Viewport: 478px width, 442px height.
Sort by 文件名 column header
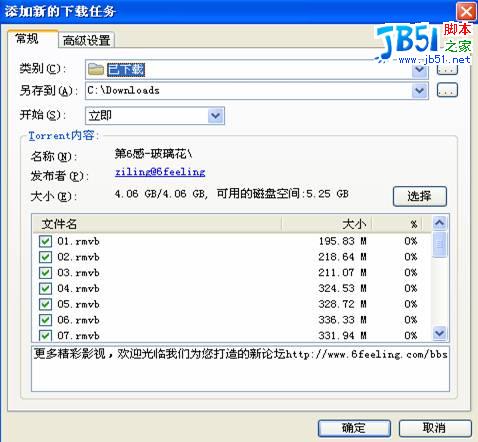pos(157,224)
